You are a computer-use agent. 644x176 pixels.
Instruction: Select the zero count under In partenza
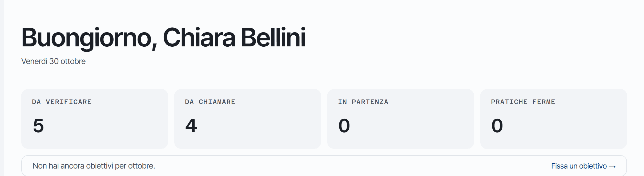pos(344,126)
